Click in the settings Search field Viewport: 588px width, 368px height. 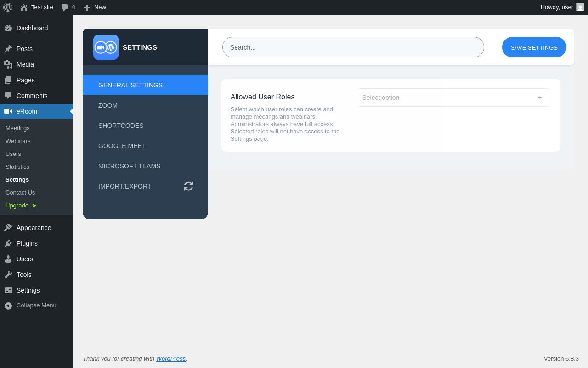(353, 47)
